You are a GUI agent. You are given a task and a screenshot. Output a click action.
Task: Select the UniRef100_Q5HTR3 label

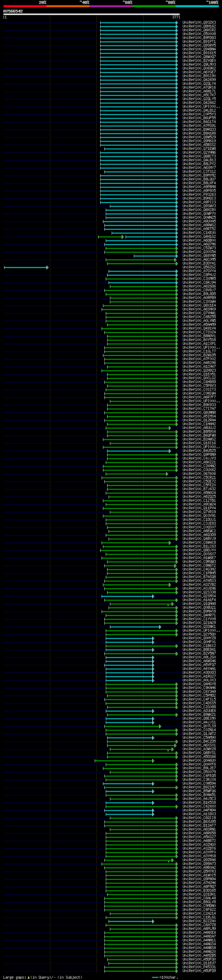click(x=199, y=871)
